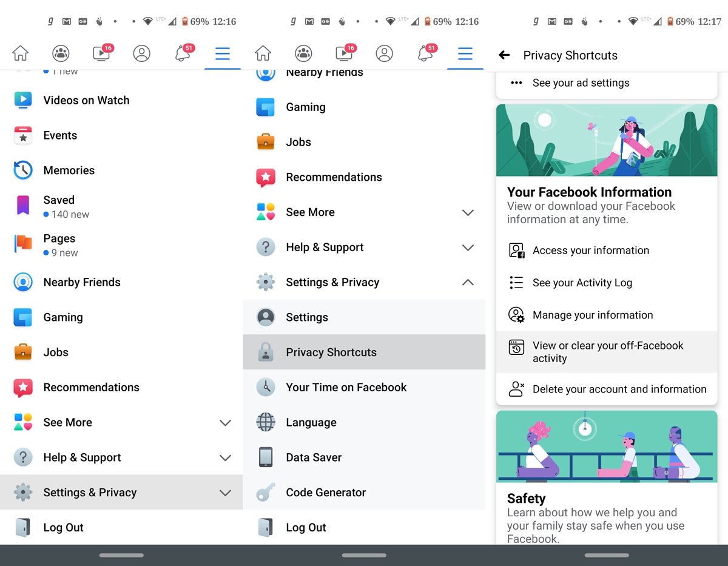Image resolution: width=728 pixels, height=566 pixels.
Task: Tap the Safety heading text
Action: 527,499
